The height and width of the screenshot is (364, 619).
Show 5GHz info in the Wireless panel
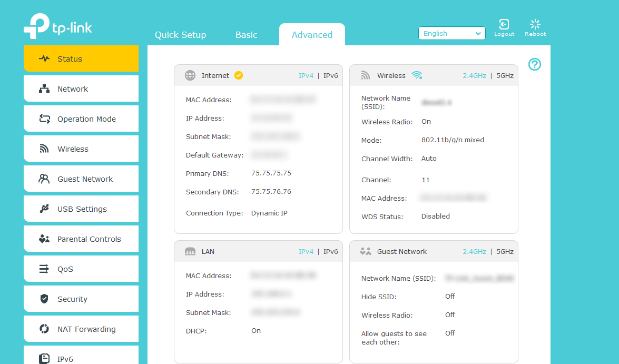tap(504, 75)
